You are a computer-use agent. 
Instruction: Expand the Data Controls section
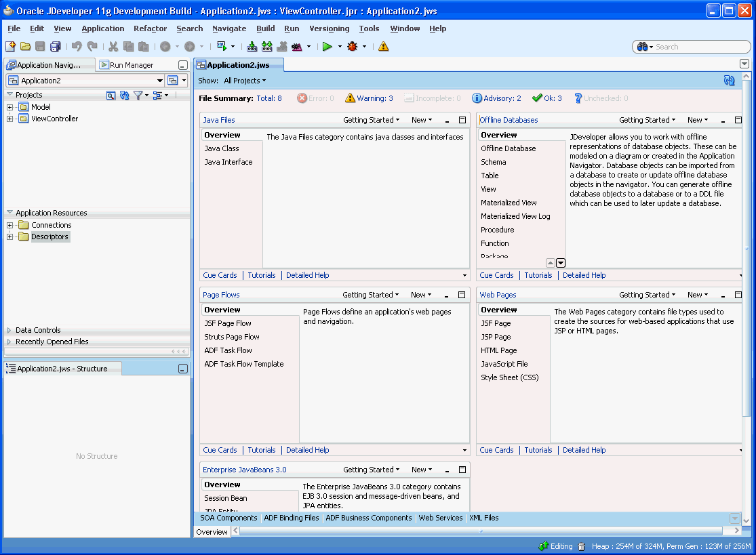[x=9, y=330]
